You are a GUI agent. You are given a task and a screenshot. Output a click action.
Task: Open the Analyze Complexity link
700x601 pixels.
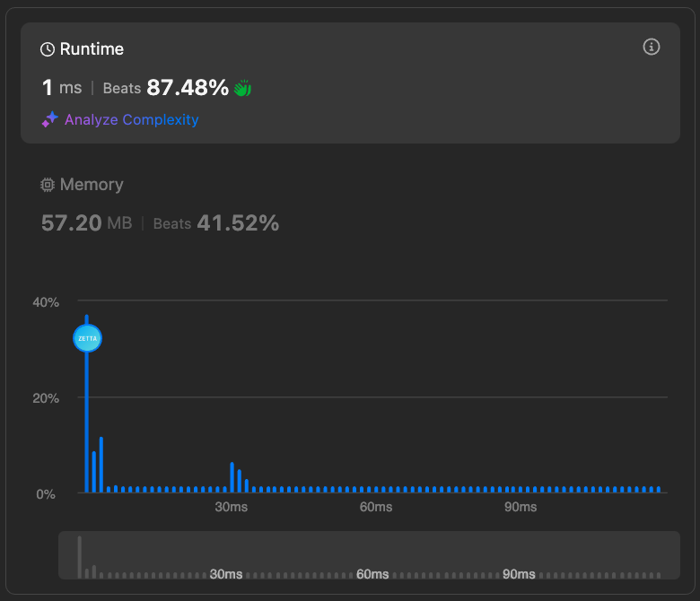[x=131, y=119]
